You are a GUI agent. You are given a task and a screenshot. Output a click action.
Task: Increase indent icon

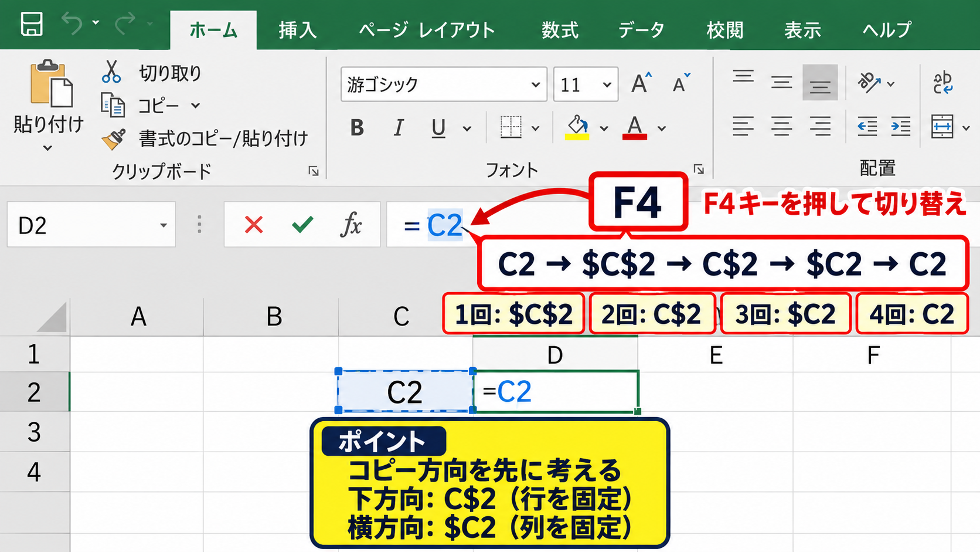[x=901, y=126]
